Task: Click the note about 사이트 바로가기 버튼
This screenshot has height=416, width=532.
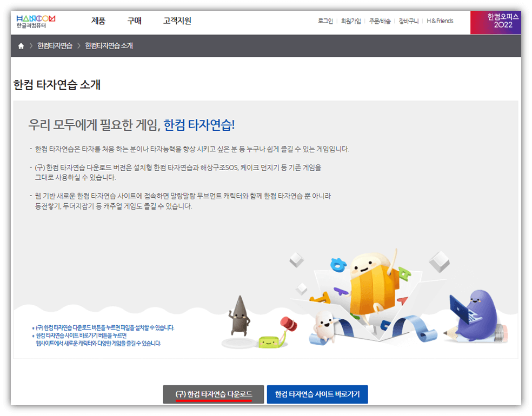Action: click(97, 339)
